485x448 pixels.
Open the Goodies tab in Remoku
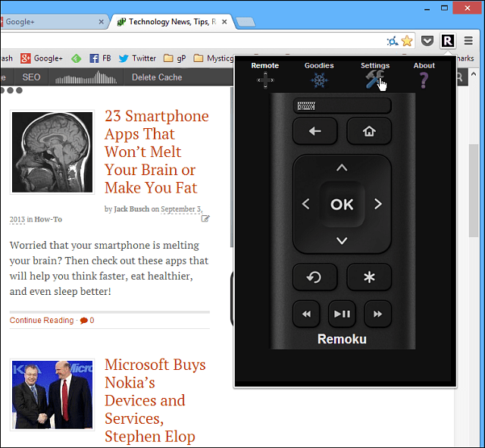pyautogui.click(x=319, y=74)
